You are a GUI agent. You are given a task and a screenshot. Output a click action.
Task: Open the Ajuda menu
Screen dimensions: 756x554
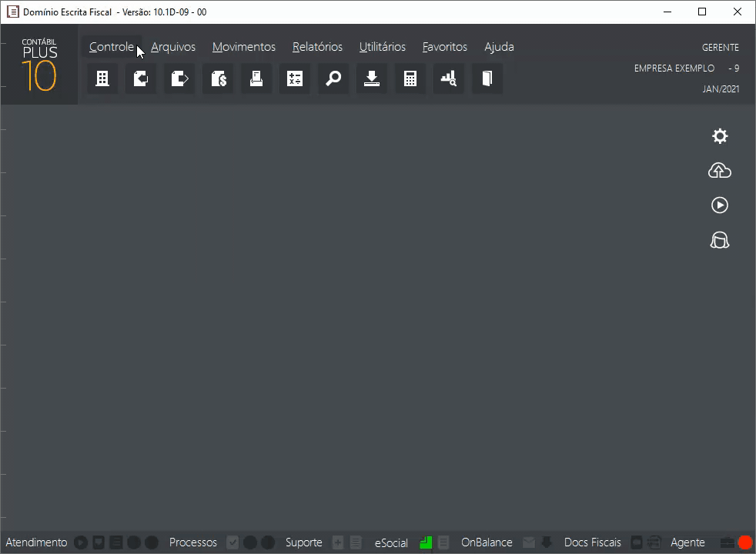499,47
